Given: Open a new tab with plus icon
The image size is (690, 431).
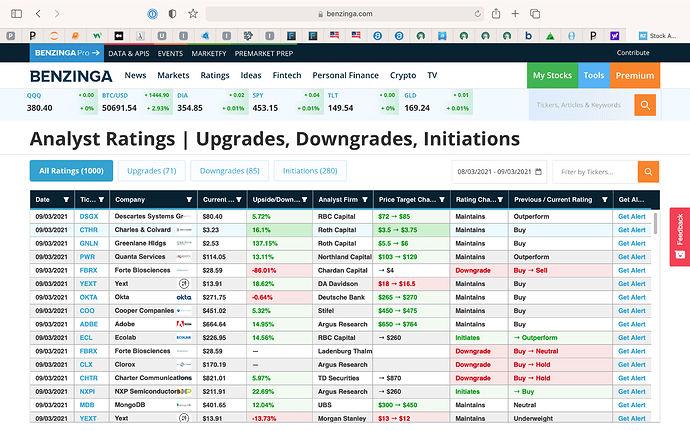Looking at the screenshot, I should pyautogui.click(x=515, y=14).
